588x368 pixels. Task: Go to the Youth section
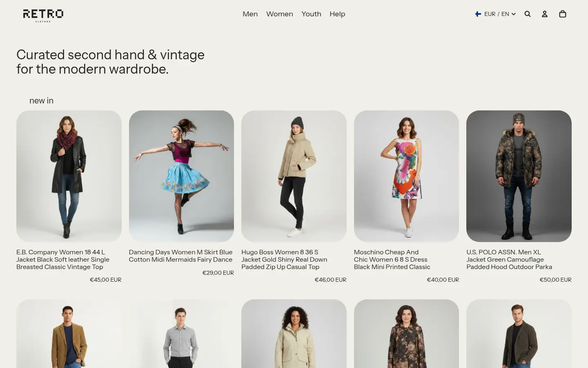pyautogui.click(x=311, y=14)
